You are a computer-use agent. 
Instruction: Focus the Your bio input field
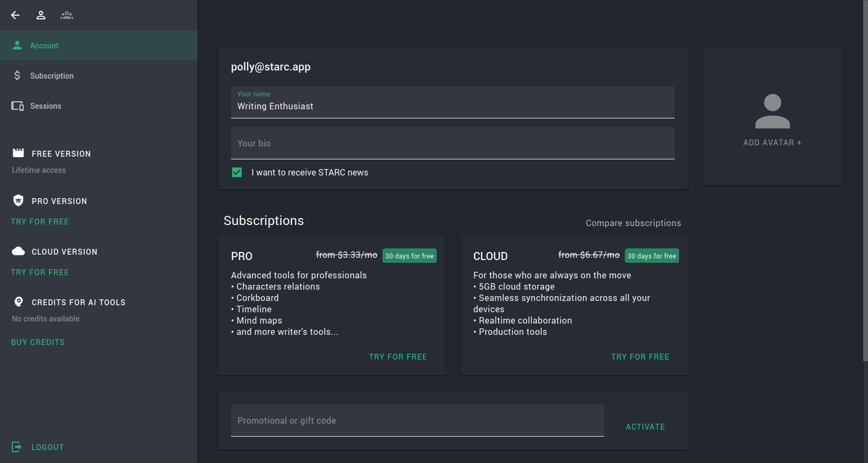click(453, 143)
